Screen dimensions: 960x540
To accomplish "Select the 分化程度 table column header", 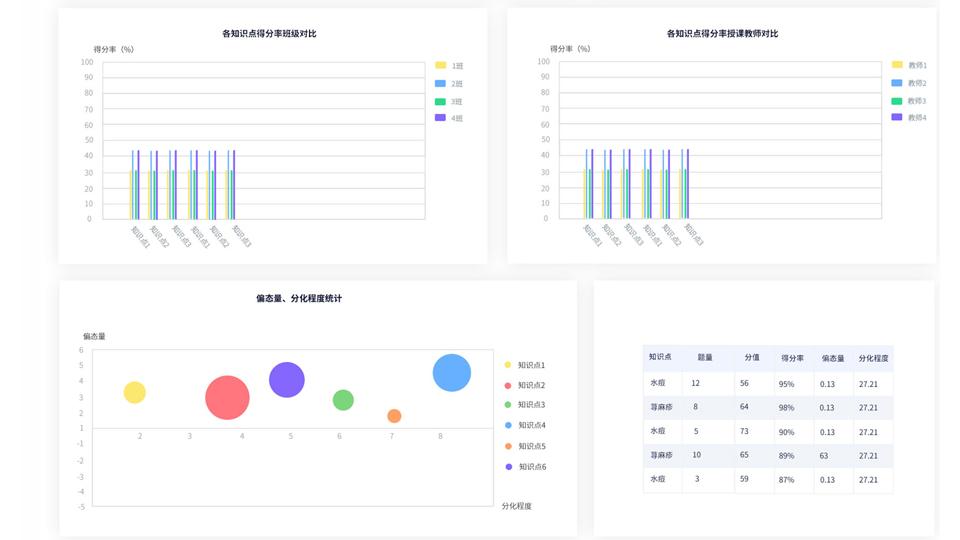I will (873, 358).
